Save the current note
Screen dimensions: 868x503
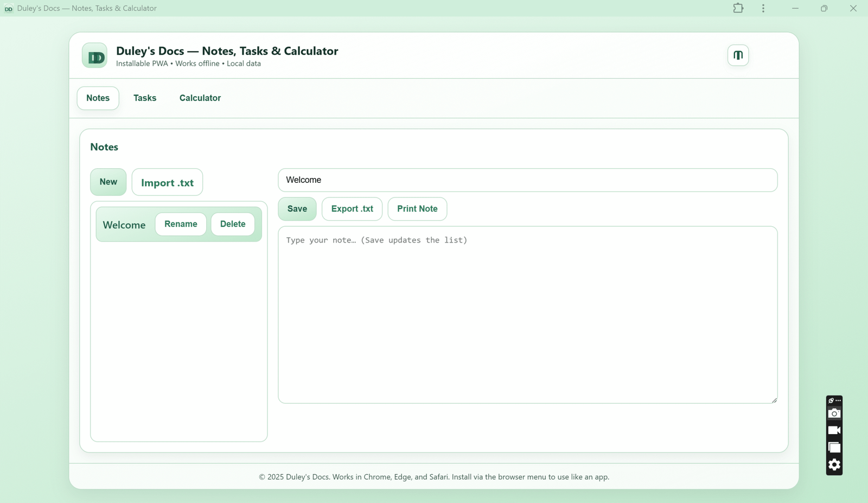297,209
